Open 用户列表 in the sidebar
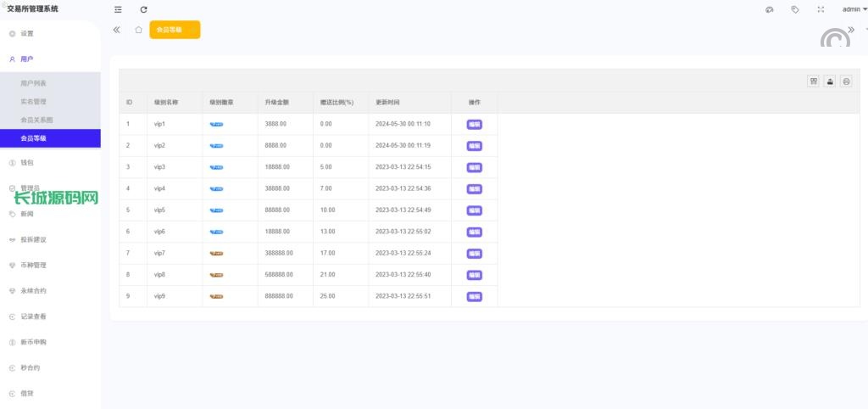This screenshot has height=409, width=868. pos(34,83)
